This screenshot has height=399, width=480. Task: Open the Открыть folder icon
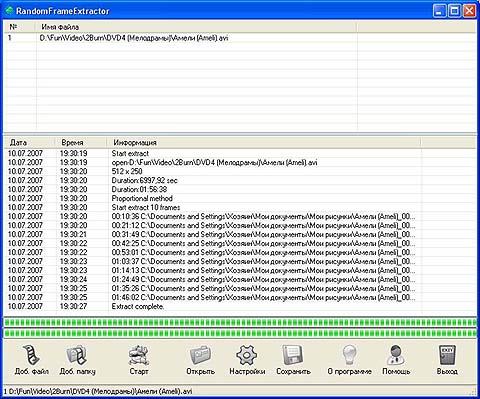click(200, 355)
